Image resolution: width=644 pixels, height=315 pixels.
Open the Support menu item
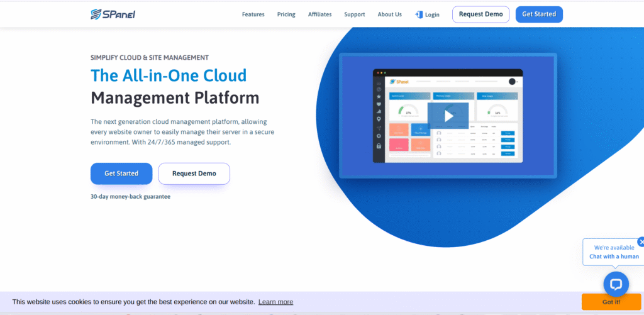click(x=355, y=14)
